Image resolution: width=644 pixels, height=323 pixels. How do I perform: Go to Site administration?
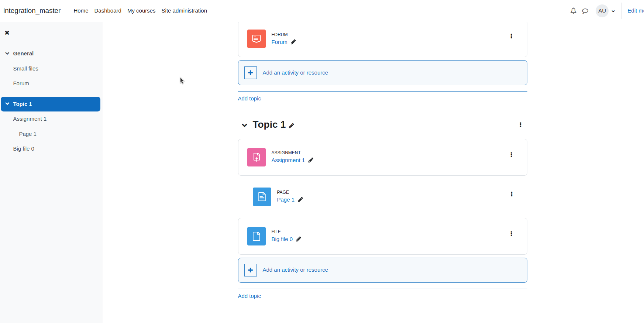[x=184, y=11]
